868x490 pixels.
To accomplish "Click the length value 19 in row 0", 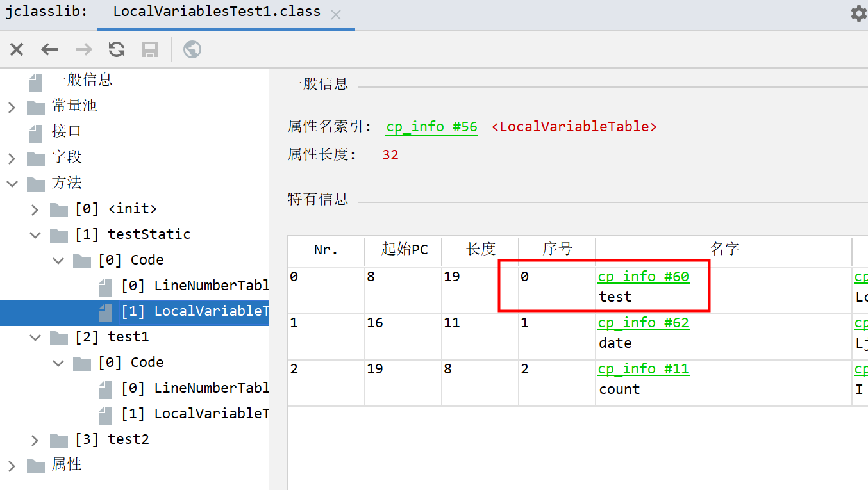I will 452,277.
